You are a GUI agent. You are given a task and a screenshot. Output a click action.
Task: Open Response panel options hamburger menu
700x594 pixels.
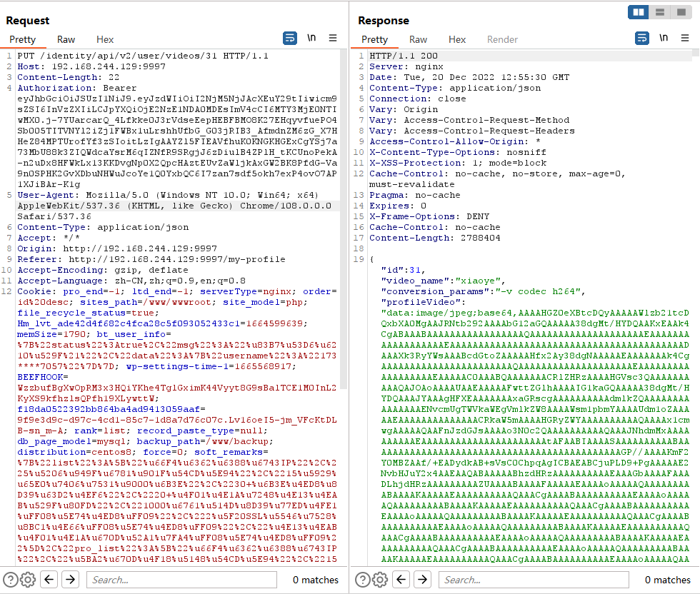pyautogui.click(x=685, y=39)
